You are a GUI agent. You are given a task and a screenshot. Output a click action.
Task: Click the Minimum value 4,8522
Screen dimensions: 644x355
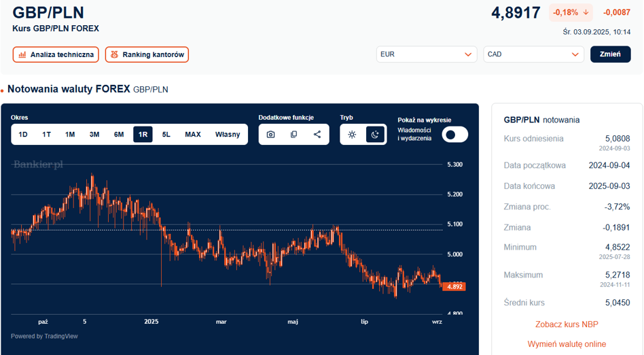[x=618, y=248]
